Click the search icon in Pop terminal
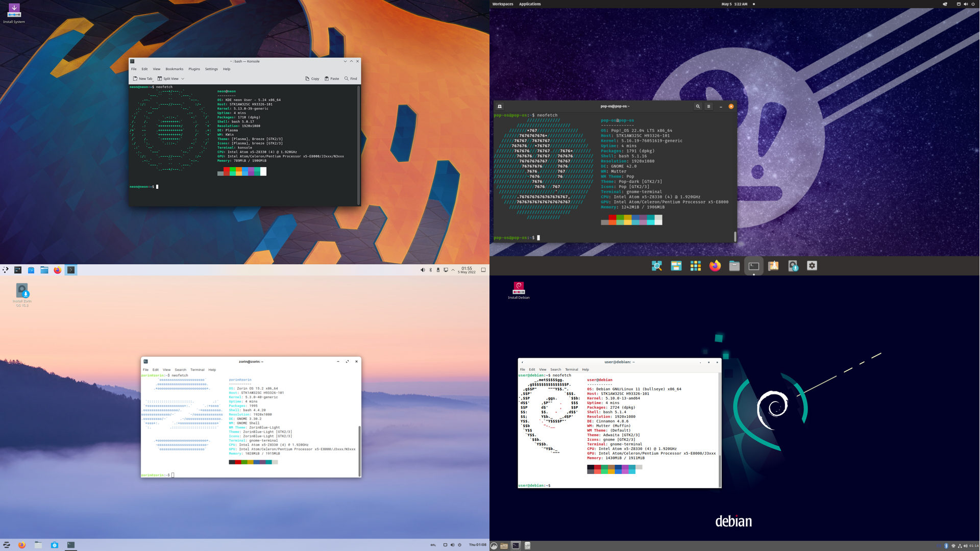980x551 pixels. (698, 106)
